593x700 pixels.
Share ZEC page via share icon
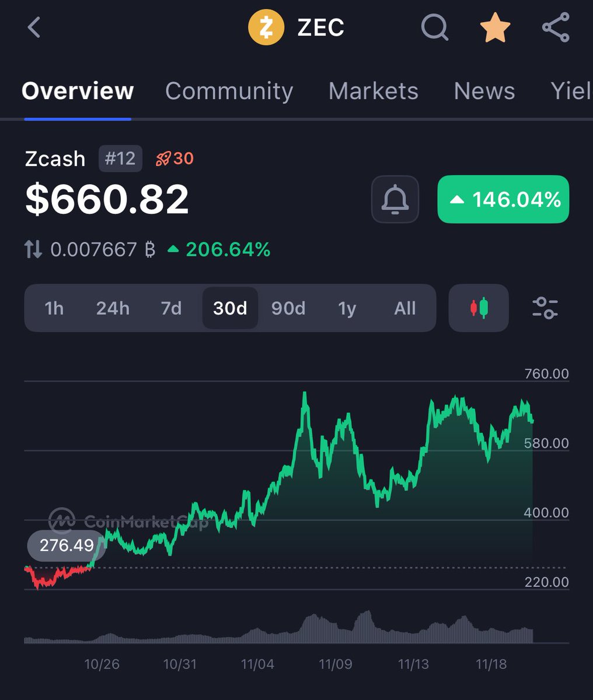click(555, 27)
